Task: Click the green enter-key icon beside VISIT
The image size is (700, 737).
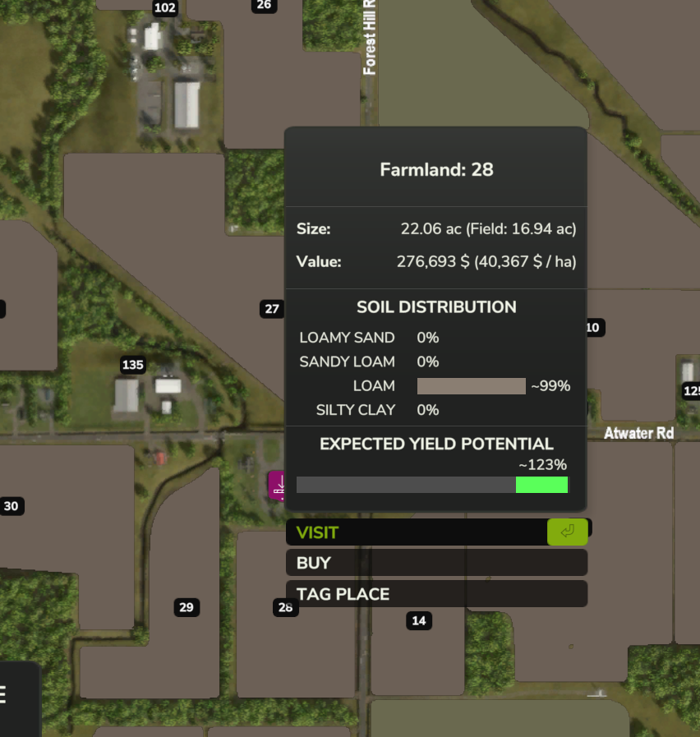Action: tap(568, 532)
